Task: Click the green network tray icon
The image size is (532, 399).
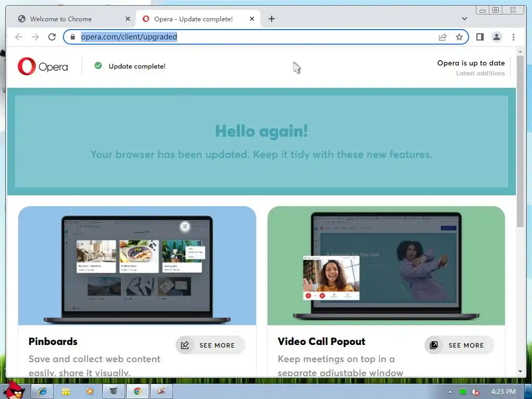Action: click(463, 392)
